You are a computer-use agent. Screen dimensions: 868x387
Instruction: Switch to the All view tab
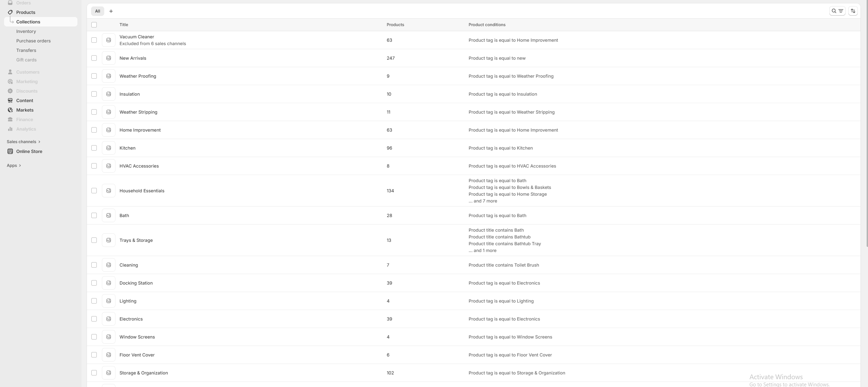point(97,11)
